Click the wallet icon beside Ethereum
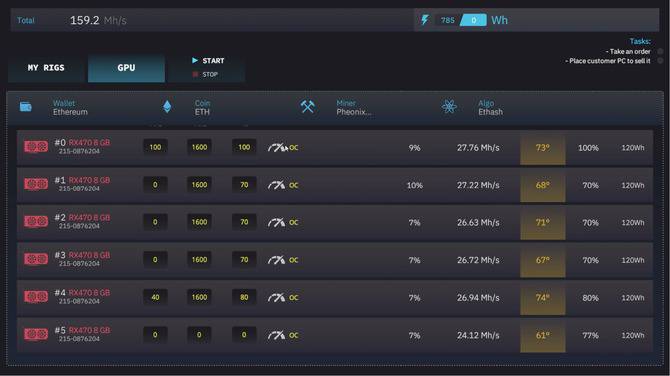Image resolution: width=670 pixels, height=376 pixels. pyautogui.click(x=26, y=106)
